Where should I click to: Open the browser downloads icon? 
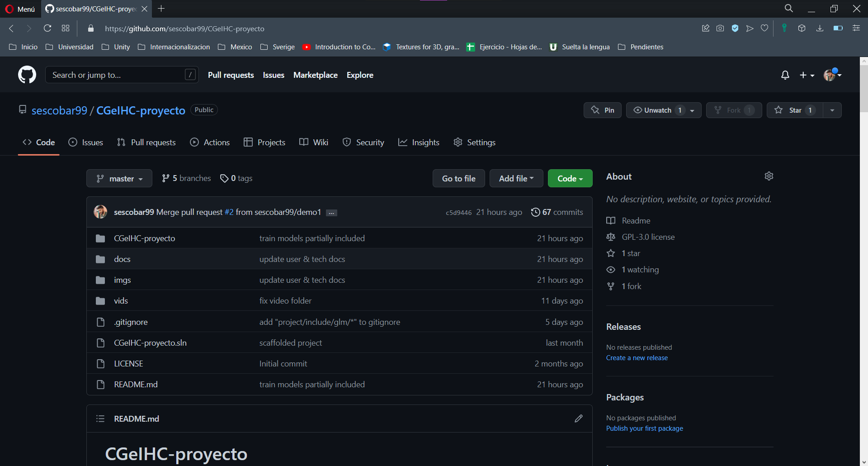[820, 28]
